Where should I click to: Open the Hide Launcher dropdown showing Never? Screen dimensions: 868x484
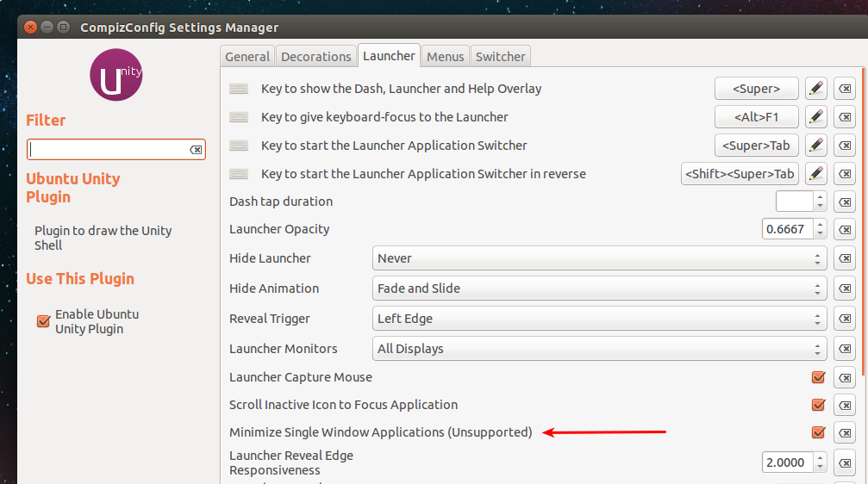(x=600, y=258)
